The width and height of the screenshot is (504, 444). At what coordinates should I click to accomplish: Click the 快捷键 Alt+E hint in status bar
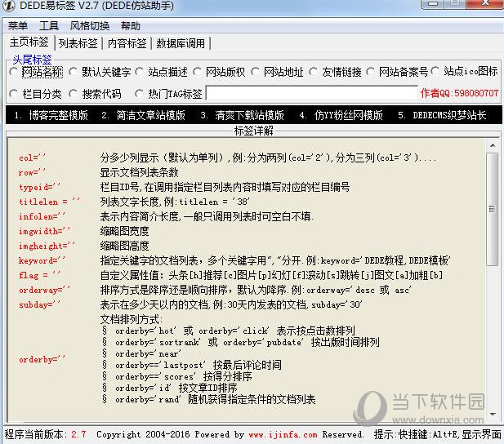click(x=437, y=435)
